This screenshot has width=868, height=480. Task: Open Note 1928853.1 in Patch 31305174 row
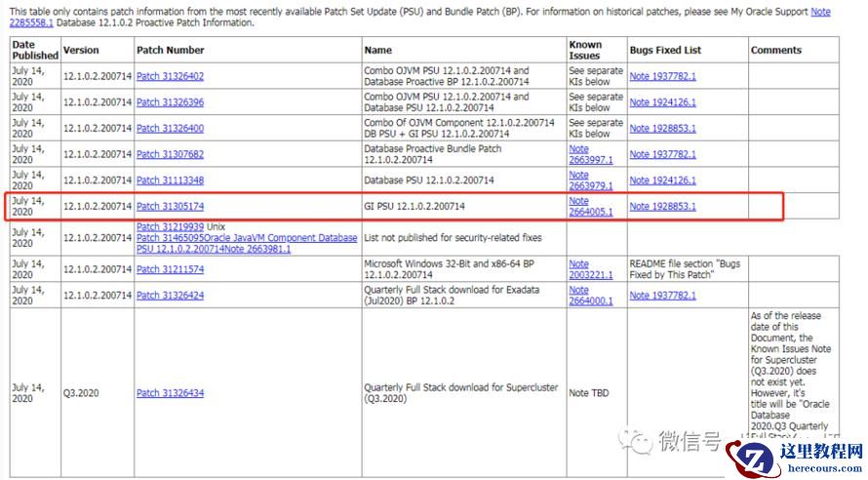662,207
